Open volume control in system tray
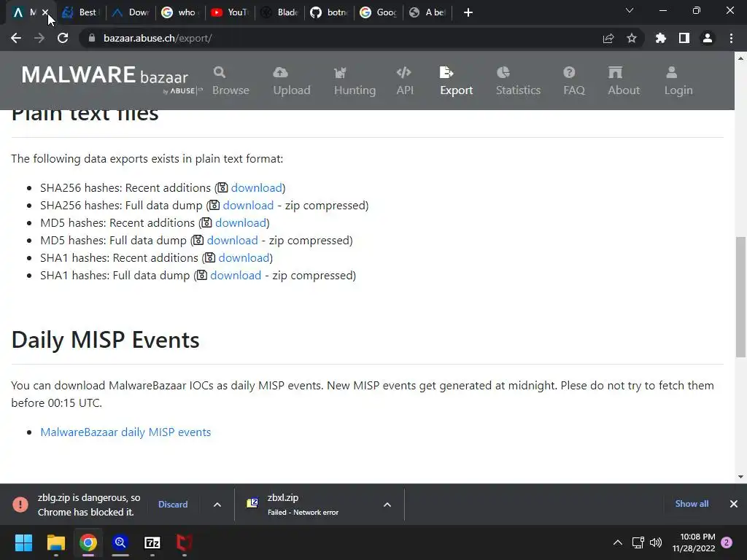 pos(656,542)
